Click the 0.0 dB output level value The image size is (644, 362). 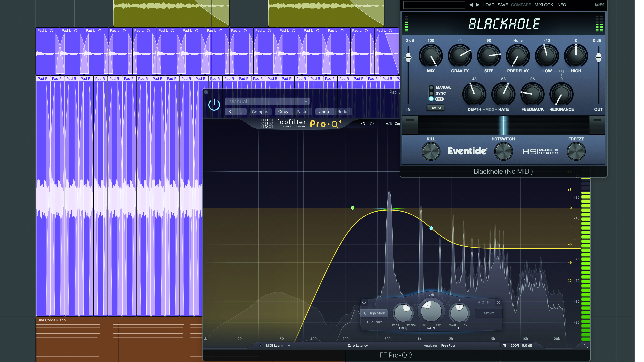click(527, 346)
